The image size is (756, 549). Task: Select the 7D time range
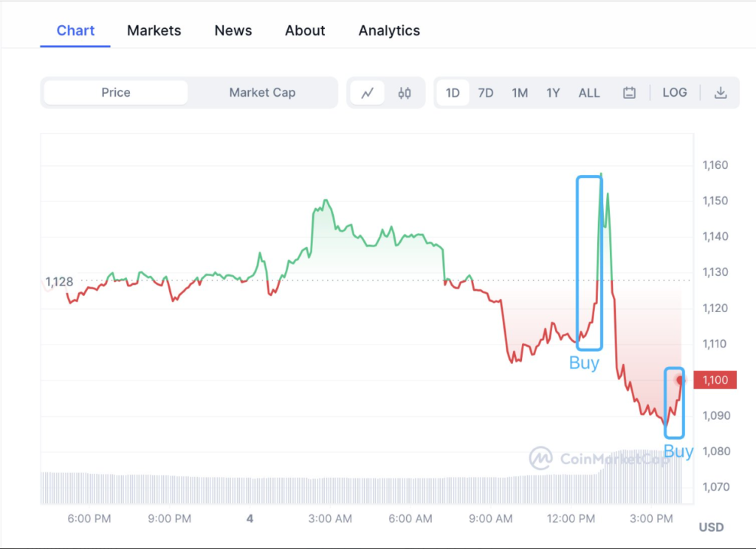(486, 93)
